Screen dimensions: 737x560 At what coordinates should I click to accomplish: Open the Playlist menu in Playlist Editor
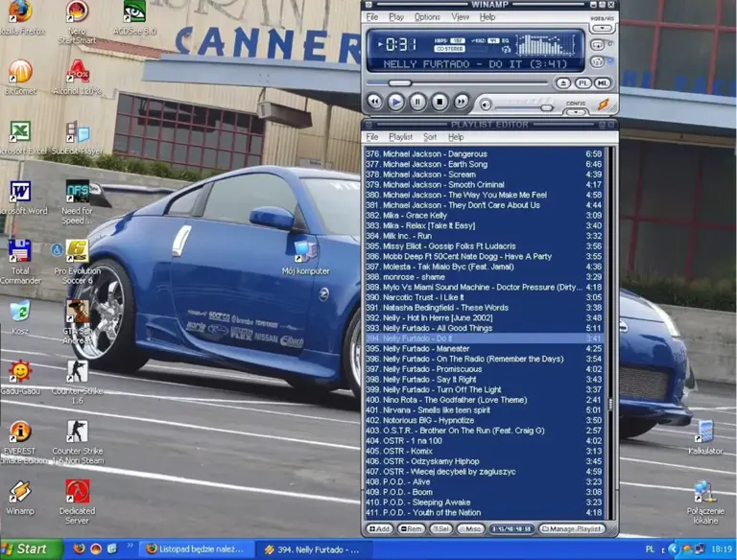coord(400,137)
